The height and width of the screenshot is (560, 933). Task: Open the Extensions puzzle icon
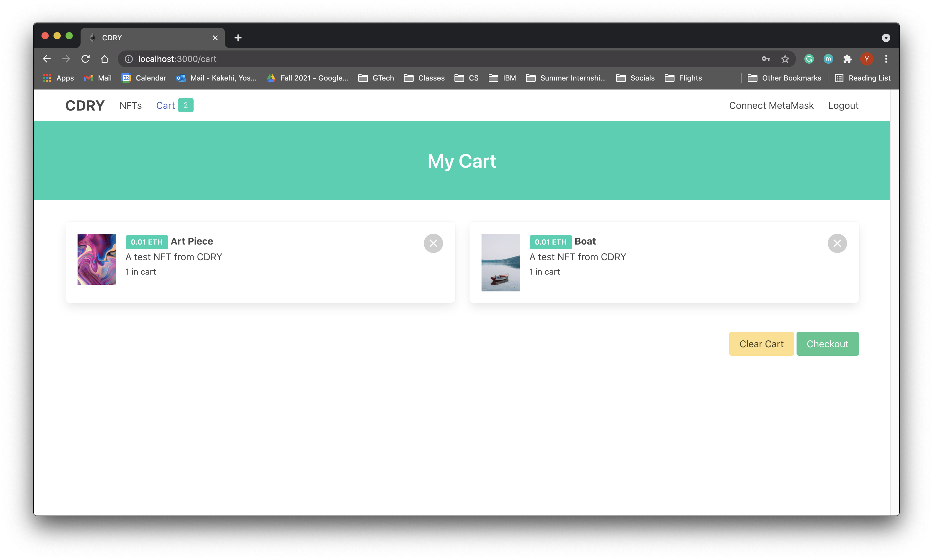[847, 59]
